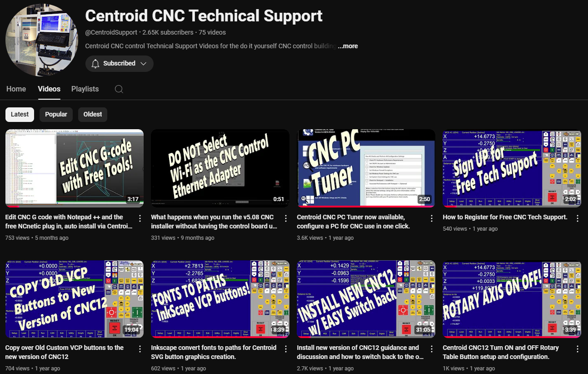Click the 75 videos count text
588x374 pixels.
(212, 32)
